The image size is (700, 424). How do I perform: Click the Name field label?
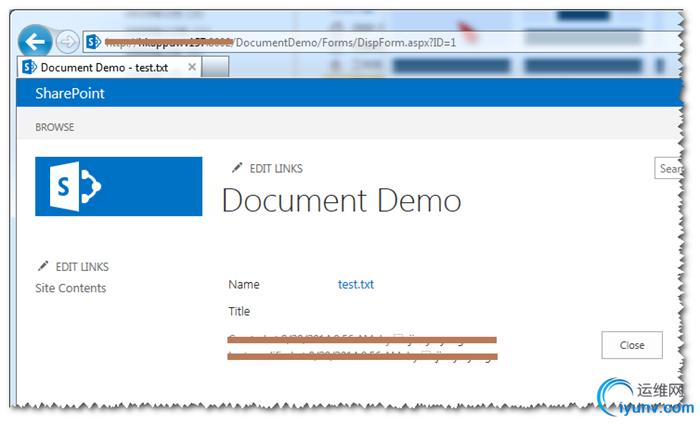coord(244,284)
